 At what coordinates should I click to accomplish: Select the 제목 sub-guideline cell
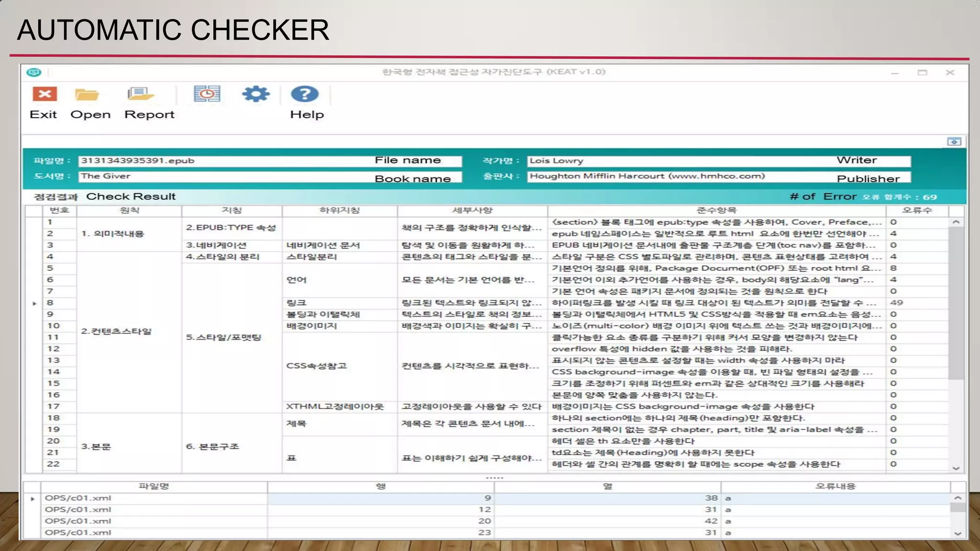click(x=339, y=424)
